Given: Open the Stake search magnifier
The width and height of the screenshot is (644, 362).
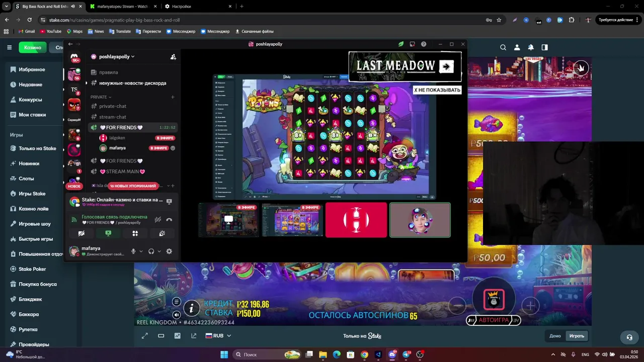Looking at the screenshot, I should pyautogui.click(x=503, y=47).
